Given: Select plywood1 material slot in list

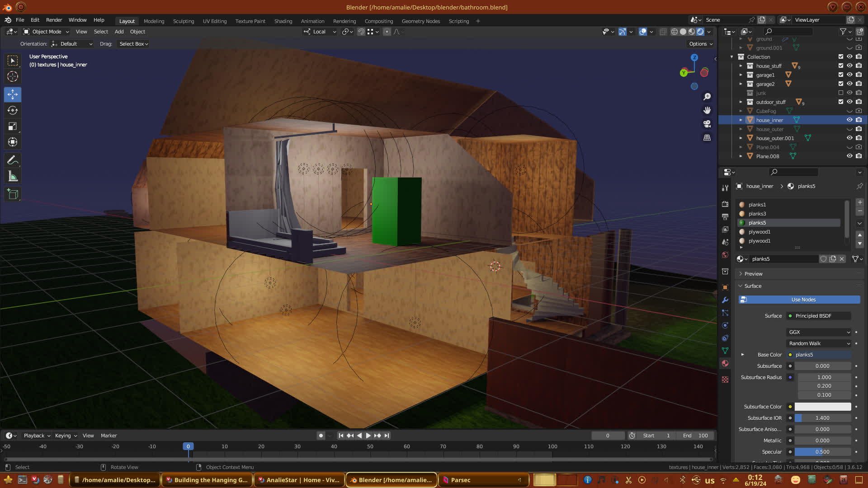Looking at the screenshot, I should (759, 232).
